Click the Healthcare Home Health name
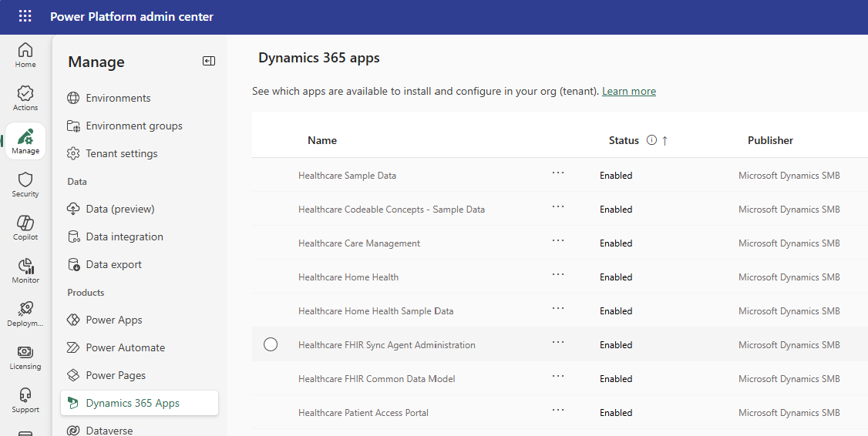 click(348, 277)
